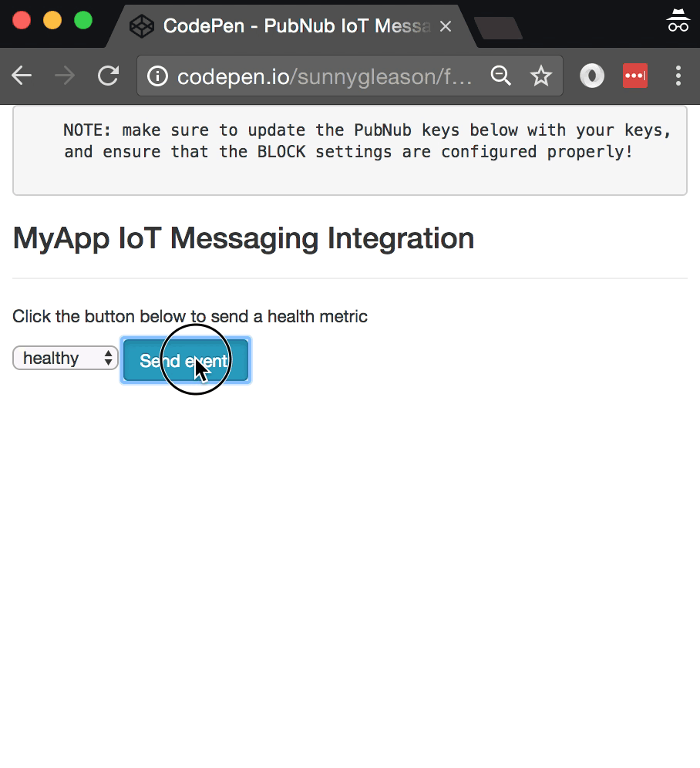
Task: Click the incognito mode indicator
Action: [678, 22]
